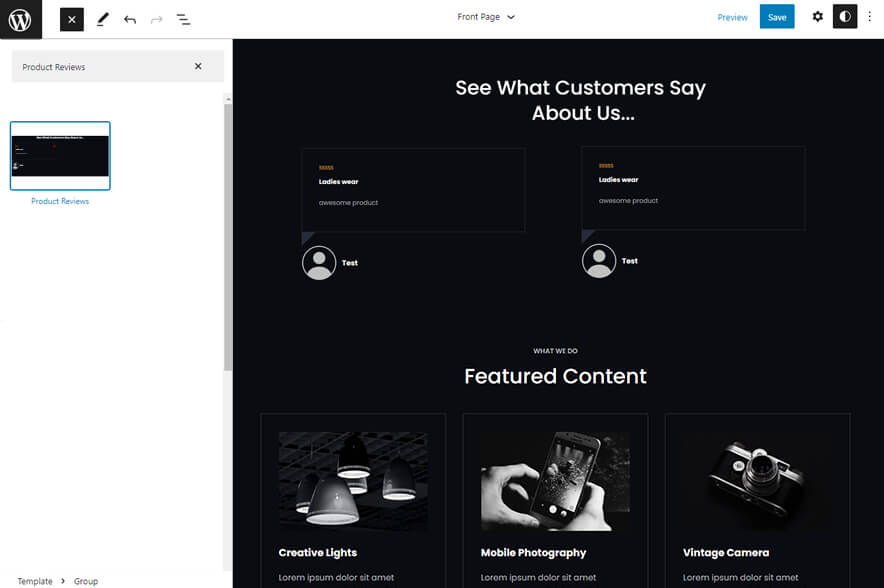The height and width of the screenshot is (588, 884).
Task: Select the Group breadcrumb item
Action: tap(86, 581)
